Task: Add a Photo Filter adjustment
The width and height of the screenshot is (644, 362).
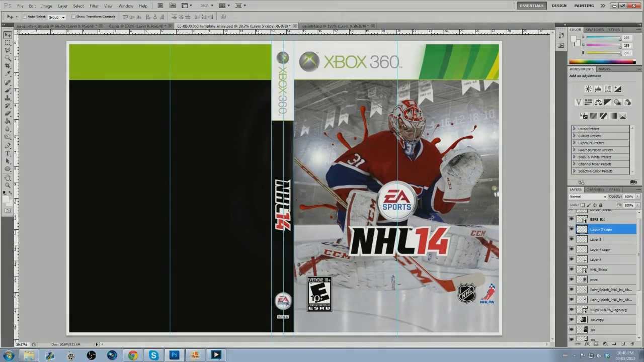Action: coord(617,103)
